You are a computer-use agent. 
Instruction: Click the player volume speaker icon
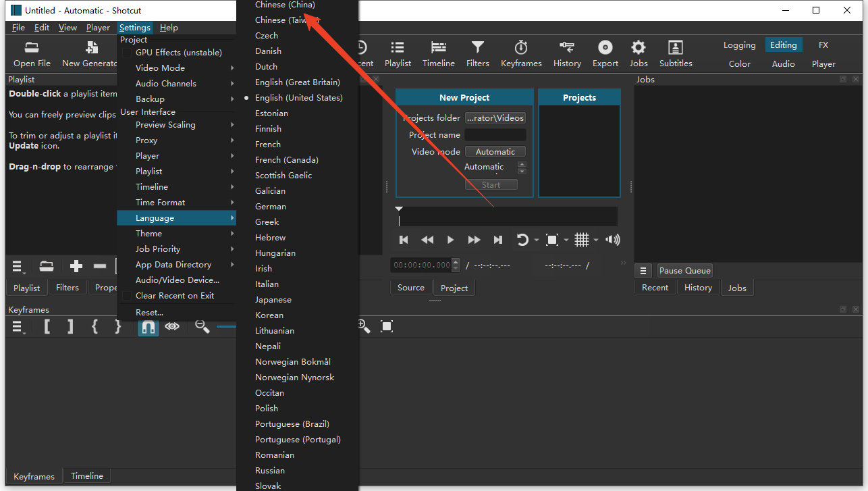612,240
